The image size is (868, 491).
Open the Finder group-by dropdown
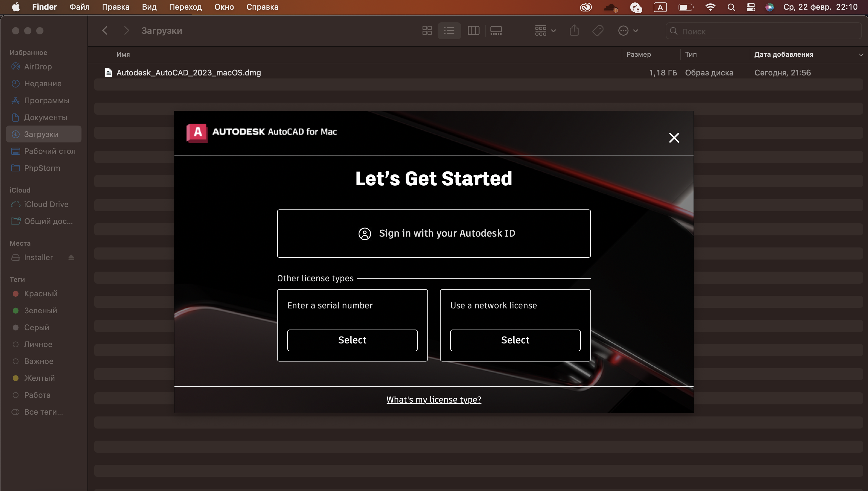(545, 31)
